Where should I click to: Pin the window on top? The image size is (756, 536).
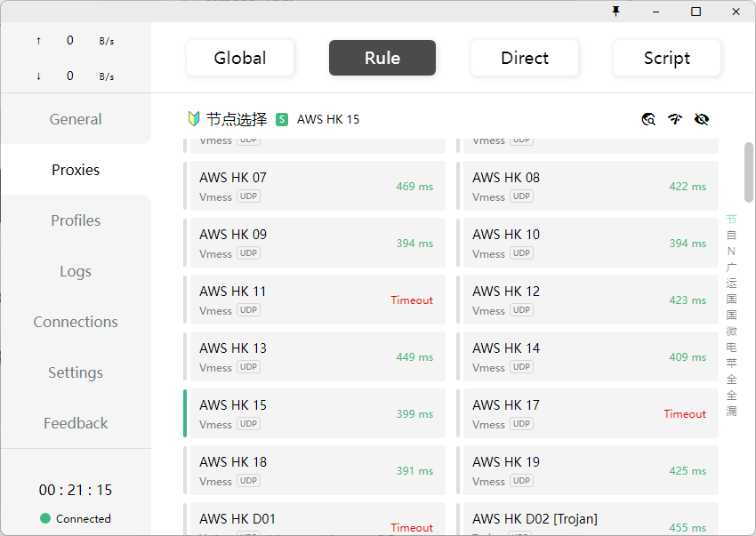point(615,11)
